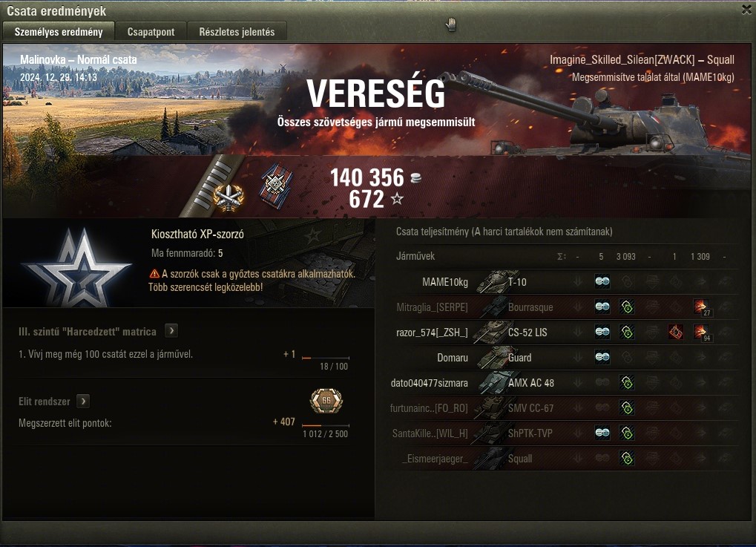Viewport: 756px width, 547px height.
Task: Click the level 66 elite badge
Action: point(326,401)
